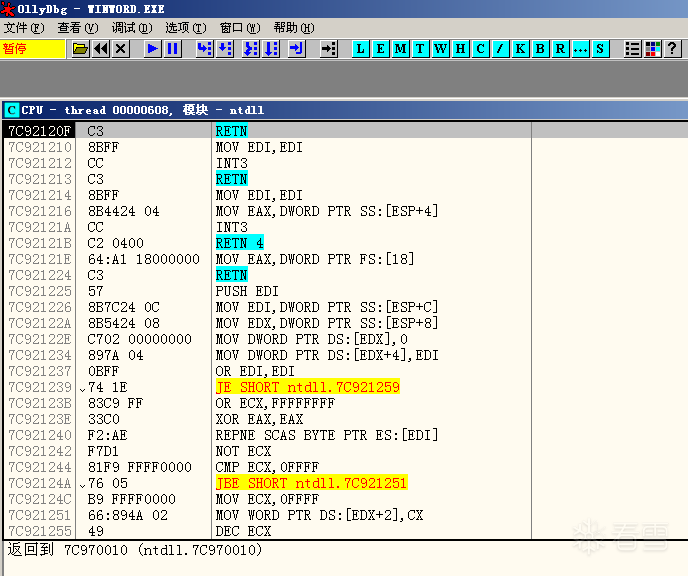
Task: Open the 帮助(H) menu
Action: click(294, 28)
